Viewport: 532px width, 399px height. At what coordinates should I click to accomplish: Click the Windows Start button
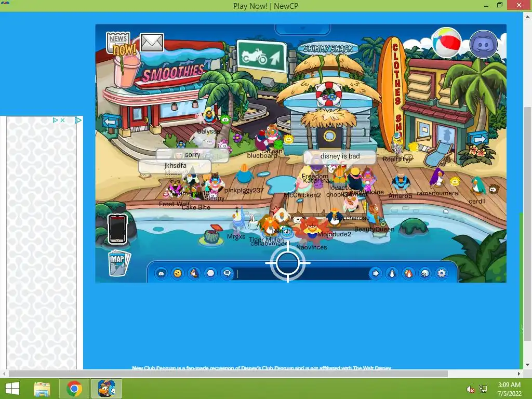pos(12,389)
